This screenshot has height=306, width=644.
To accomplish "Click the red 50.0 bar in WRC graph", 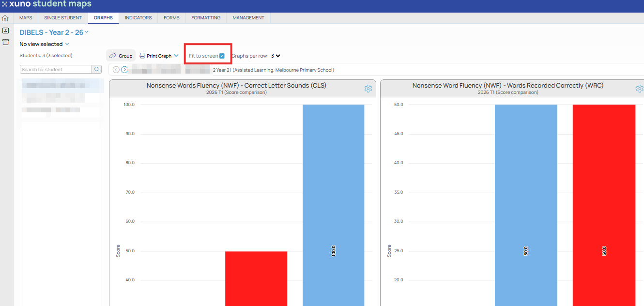I will pos(604,205).
